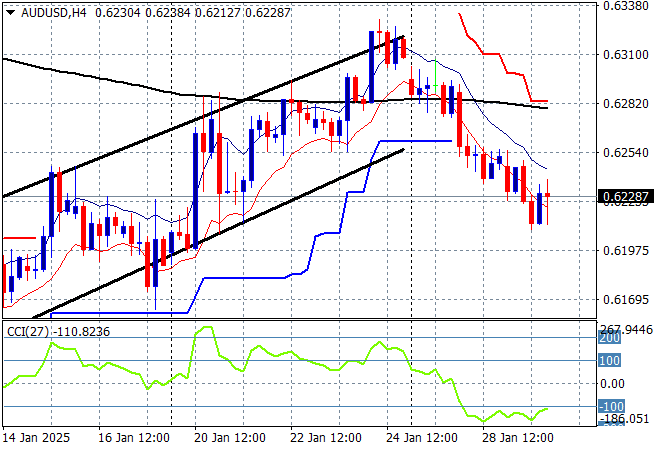Image resolution: width=660 pixels, height=450 pixels.
Task: Click the 24 Jan 12:00 time label
Action: pos(421,438)
